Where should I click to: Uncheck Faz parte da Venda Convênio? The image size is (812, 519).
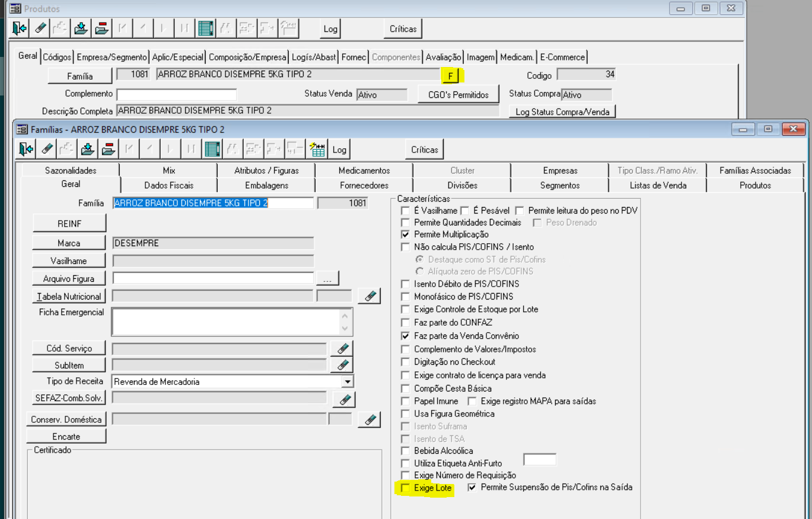pos(406,336)
